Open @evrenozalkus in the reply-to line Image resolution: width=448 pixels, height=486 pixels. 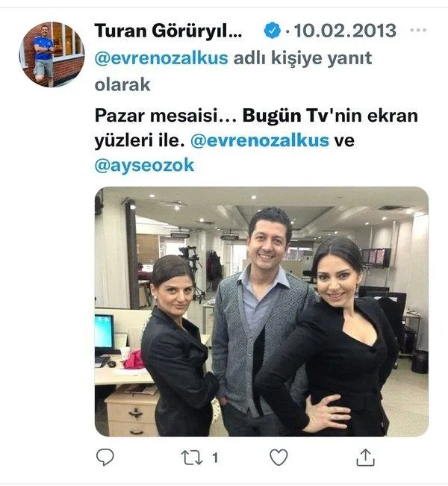pos(161,58)
